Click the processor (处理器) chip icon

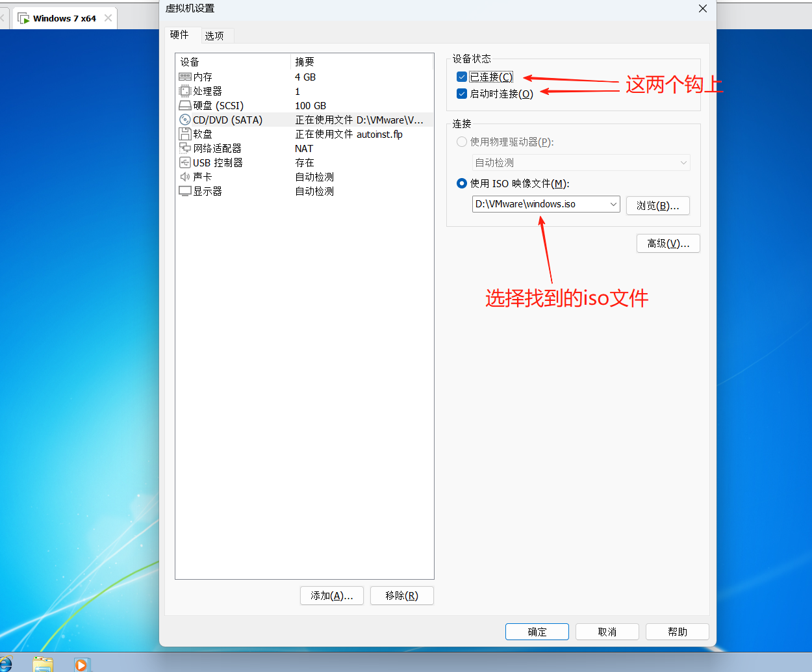pos(185,91)
